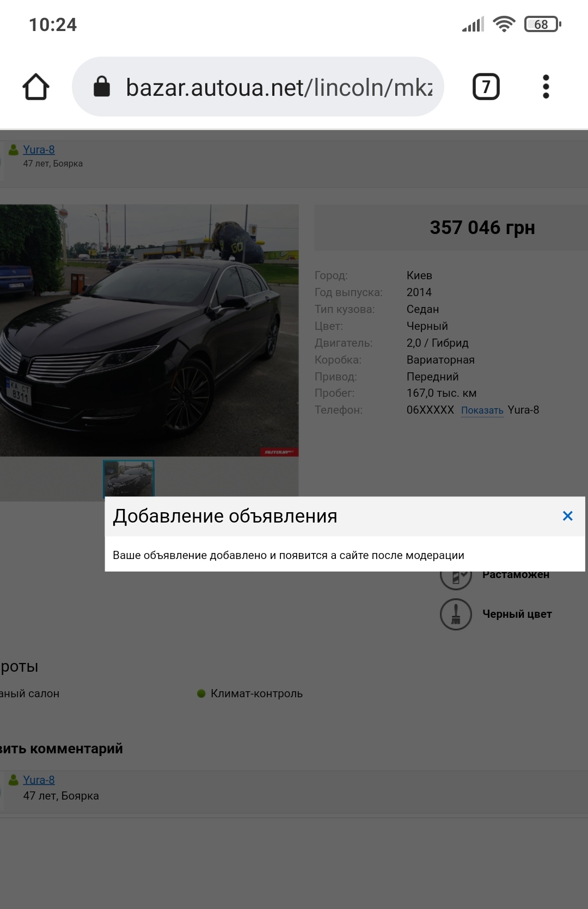Tap the browser home icon
The height and width of the screenshot is (909, 588).
tap(36, 87)
